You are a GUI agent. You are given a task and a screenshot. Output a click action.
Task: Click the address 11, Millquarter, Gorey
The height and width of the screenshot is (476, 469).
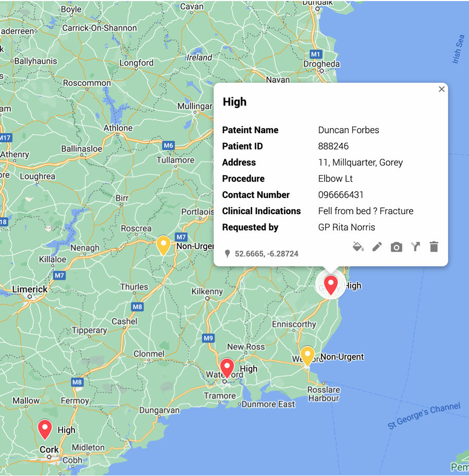pos(360,162)
